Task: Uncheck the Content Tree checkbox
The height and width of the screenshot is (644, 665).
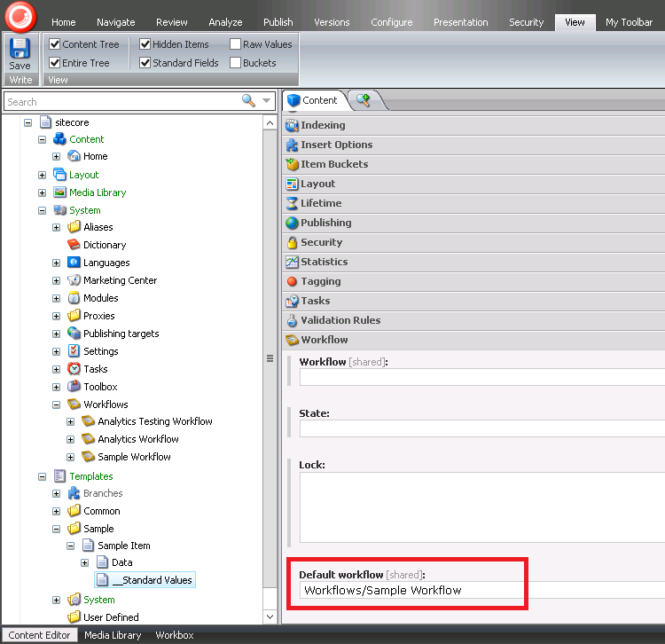Action: pos(54,43)
